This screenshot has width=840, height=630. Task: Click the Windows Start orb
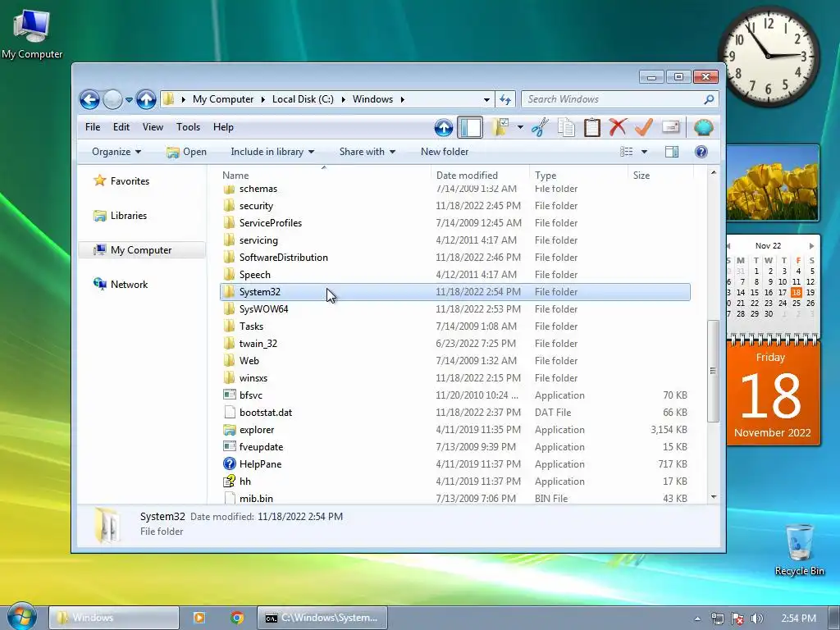[x=21, y=616]
